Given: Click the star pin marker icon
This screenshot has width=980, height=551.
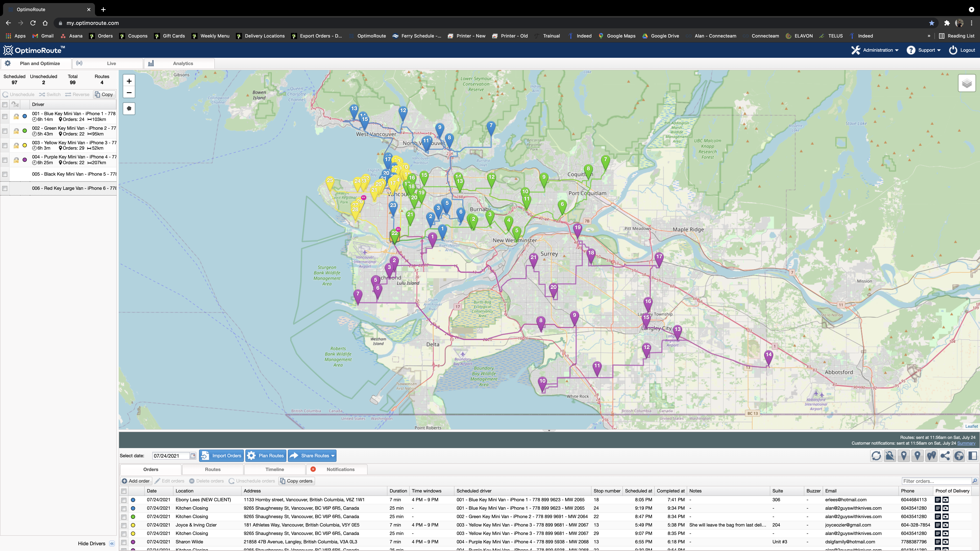Looking at the screenshot, I should [903, 456].
